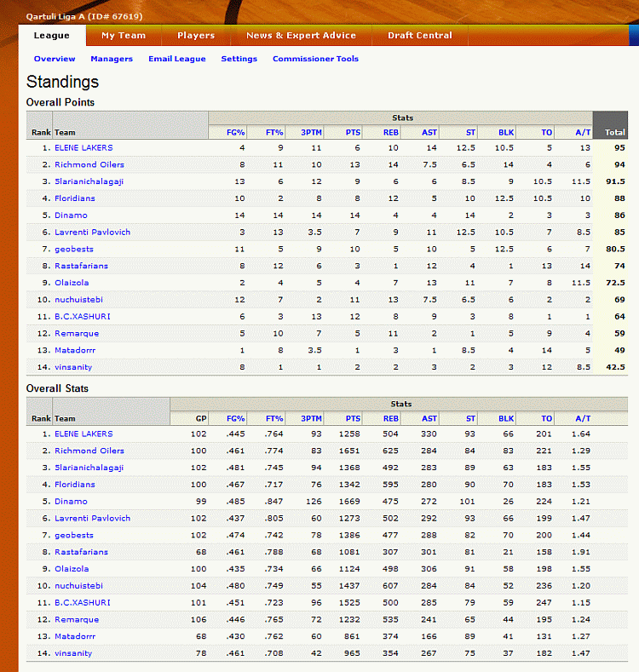Open Richmond Oilers in Overall Stats table
The height and width of the screenshot is (672, 639).
coord(89,451)
